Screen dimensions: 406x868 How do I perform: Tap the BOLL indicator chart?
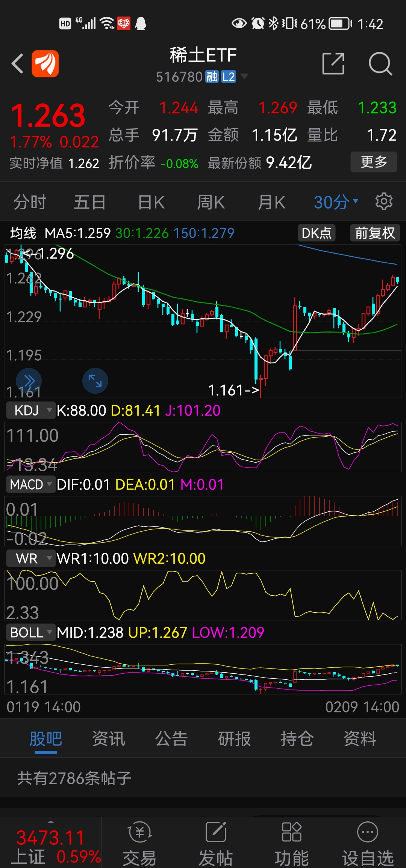pos(203,669)
